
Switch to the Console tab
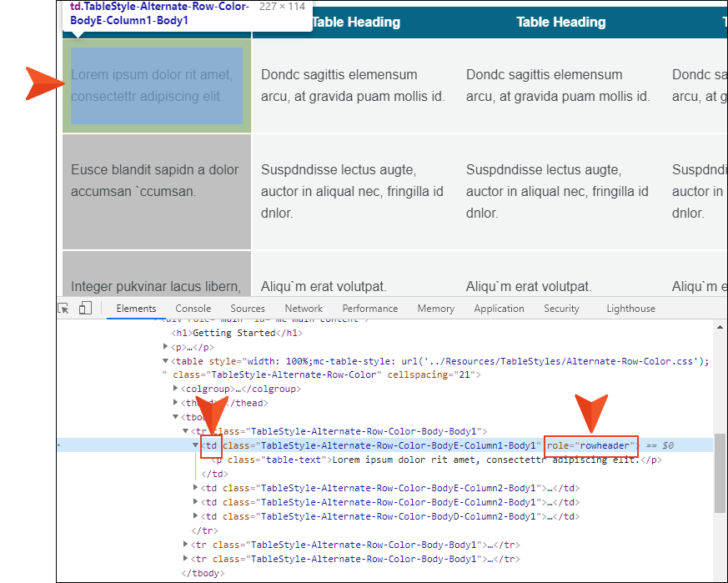point(193,309)
